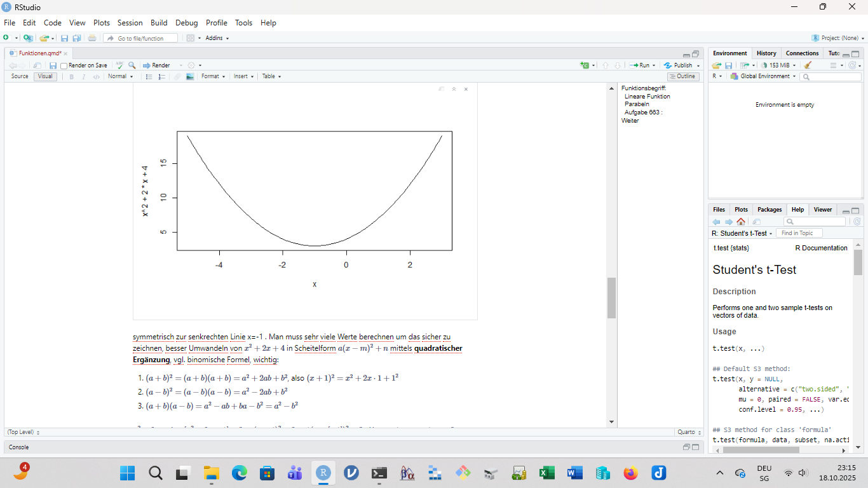Clear workspace objects with the broom icon
This screenshot has height=488, width=868.
click(808, 65)
